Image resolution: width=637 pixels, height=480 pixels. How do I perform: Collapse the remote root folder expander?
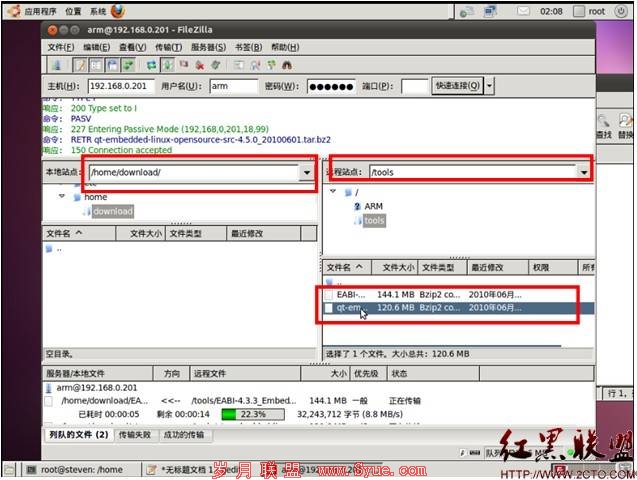(x=333, y=191)
